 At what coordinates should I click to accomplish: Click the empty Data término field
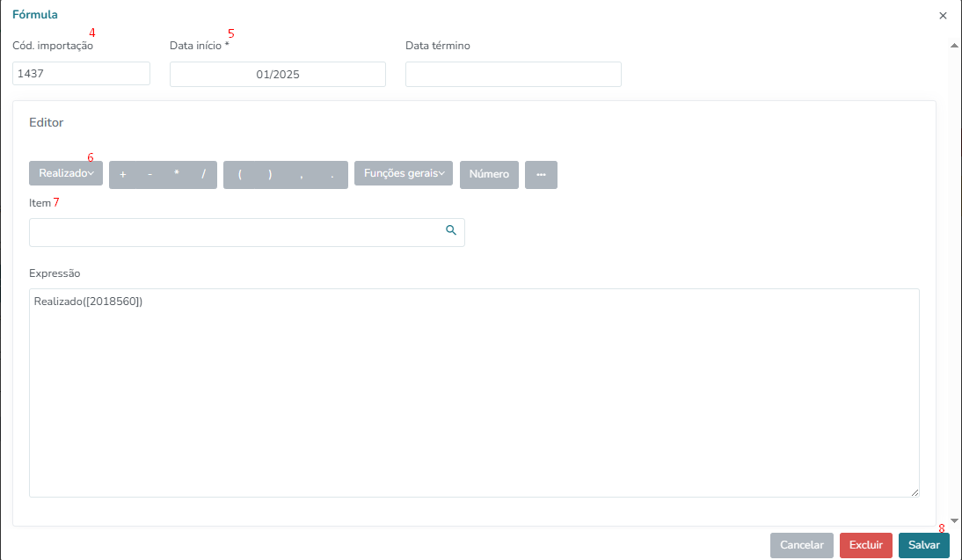point(514,74)
